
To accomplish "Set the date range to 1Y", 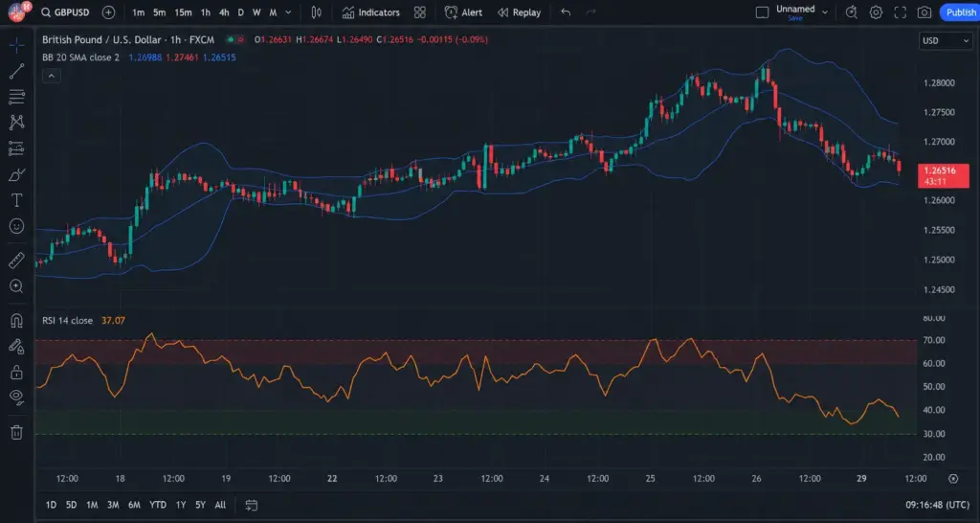I will coord(181,505).
